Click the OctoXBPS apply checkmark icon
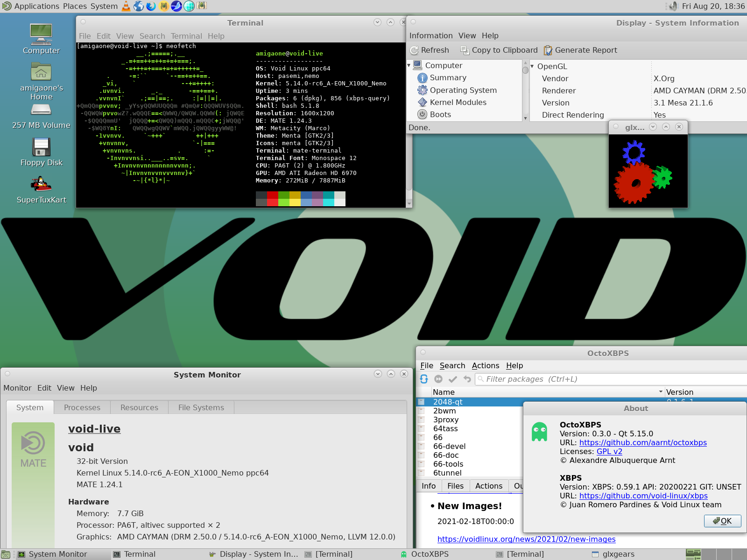This screenshot has width=747, height=560. pyautogui.click(x=452, y=379)
